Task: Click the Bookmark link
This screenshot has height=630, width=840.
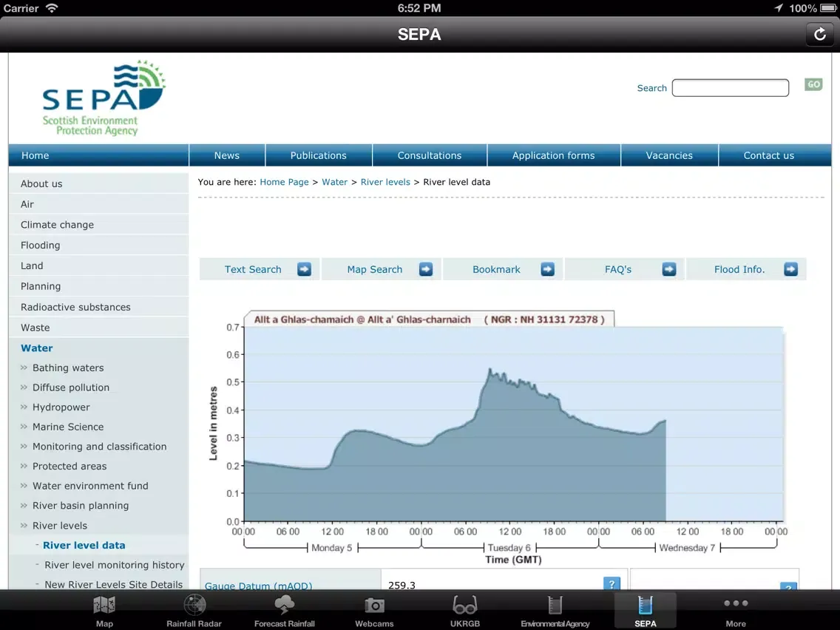Action: [496, 269]
